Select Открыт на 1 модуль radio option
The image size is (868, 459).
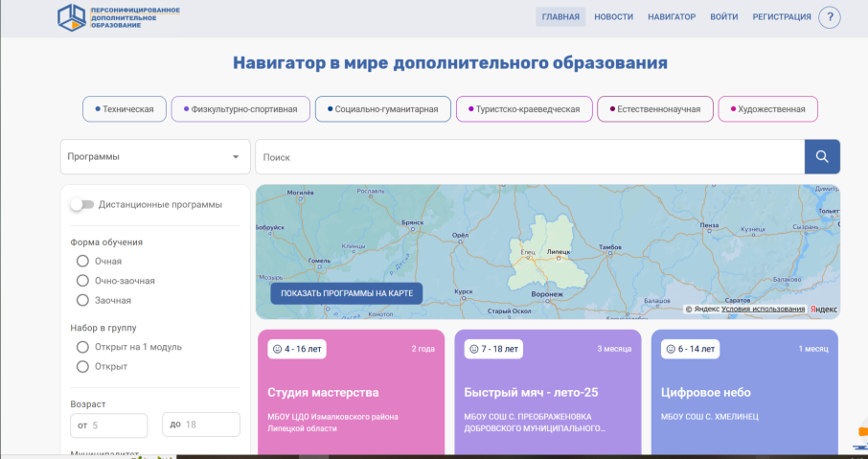(x=82, y=347)
